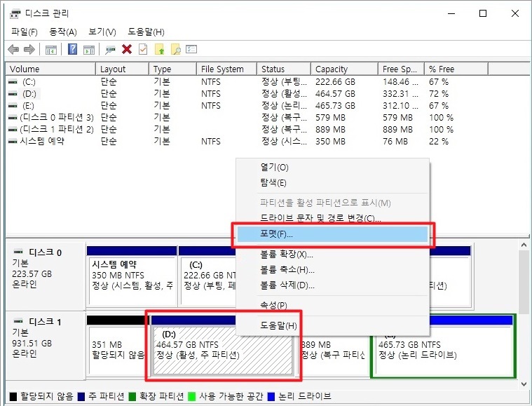This screenshot has width=532, height=406.
Task: Click the dark blue 주 파티션 legend swatch
Action: (81, 396)
